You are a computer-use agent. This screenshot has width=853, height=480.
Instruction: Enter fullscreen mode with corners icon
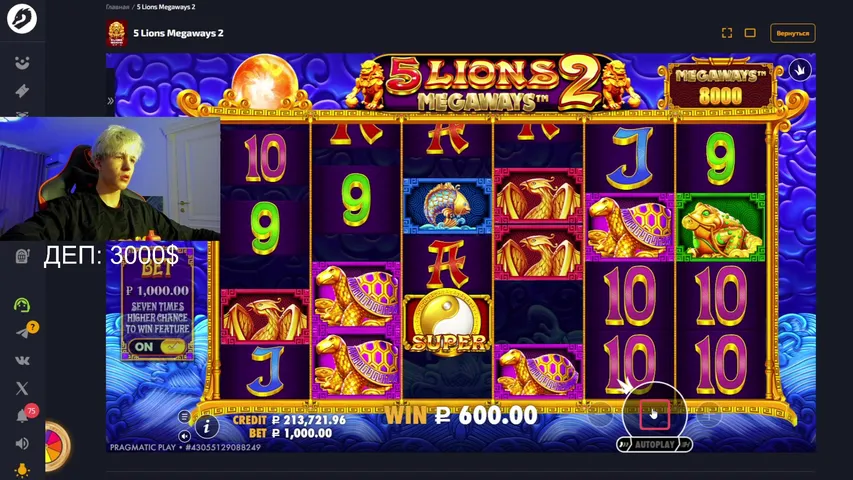(x=727, y=33)
